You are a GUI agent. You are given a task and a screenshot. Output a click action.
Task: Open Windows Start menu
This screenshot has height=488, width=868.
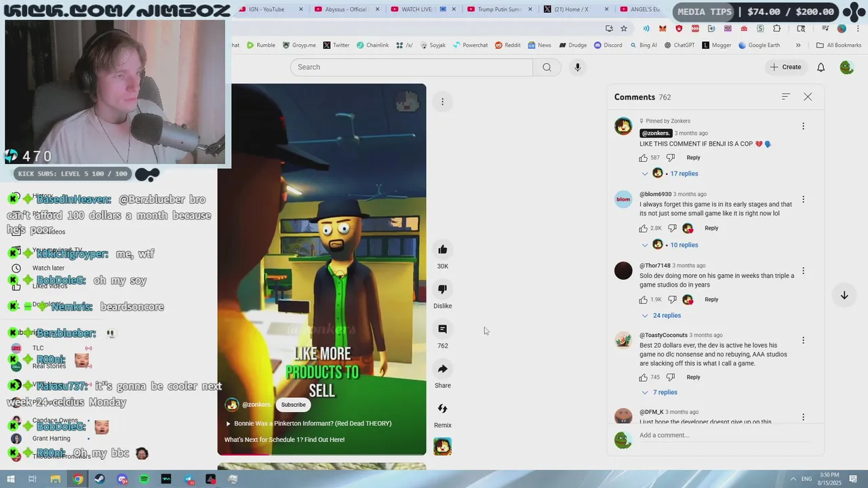[10, 479]
